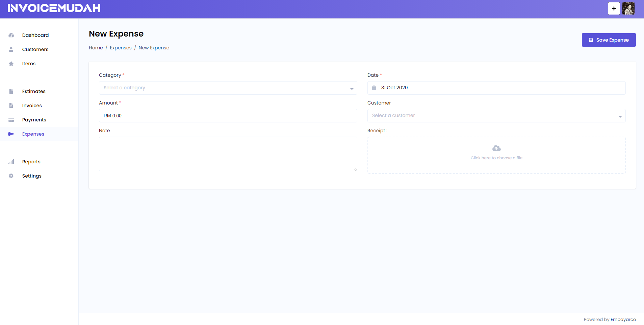
Task: Click the Category dropdown arrow
Action: (352, 89)
